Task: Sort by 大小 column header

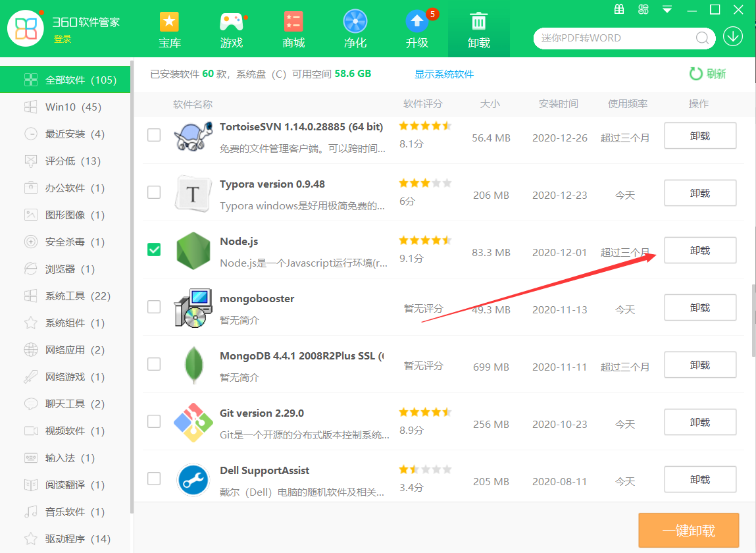Action: [x=490, y=104]
